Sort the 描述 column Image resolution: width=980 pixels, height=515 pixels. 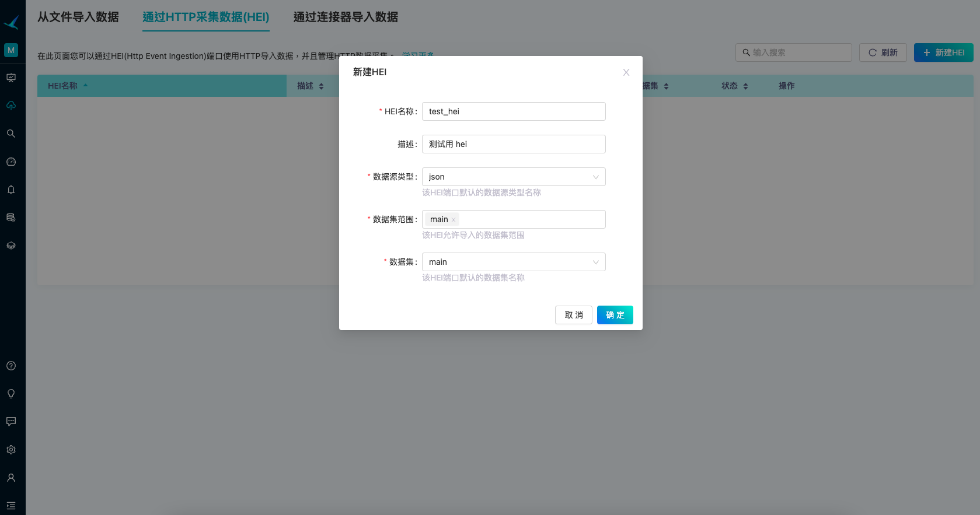click(x=321, y=86)
